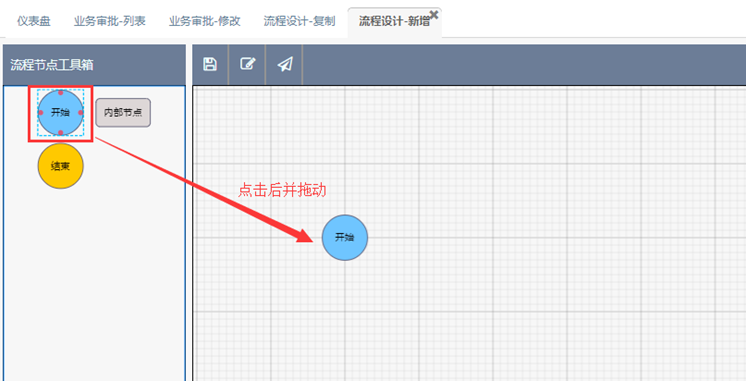746x381 pixels.
Task: Click left red handle of toolbox 开始 node
Action: click(x=40, y=113)
